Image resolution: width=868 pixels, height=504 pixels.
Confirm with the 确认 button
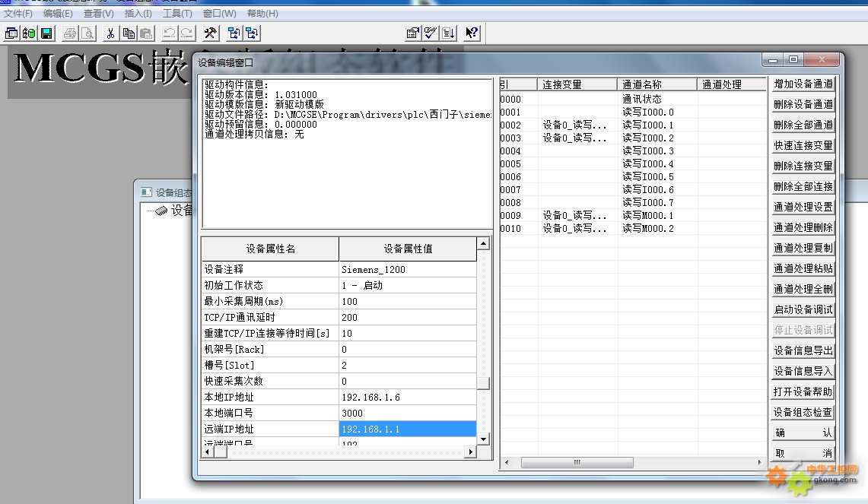pyautogui.click(x=803, y=433)
